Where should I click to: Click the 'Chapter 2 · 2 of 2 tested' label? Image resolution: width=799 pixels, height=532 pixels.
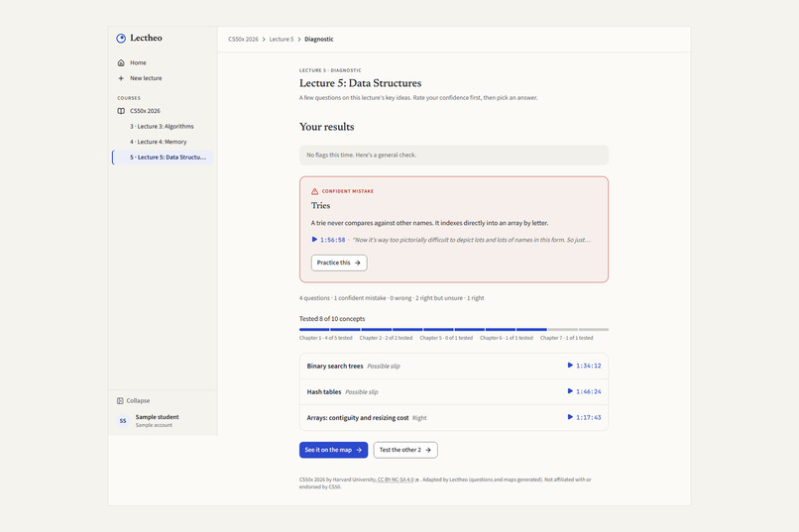(386, 338)
